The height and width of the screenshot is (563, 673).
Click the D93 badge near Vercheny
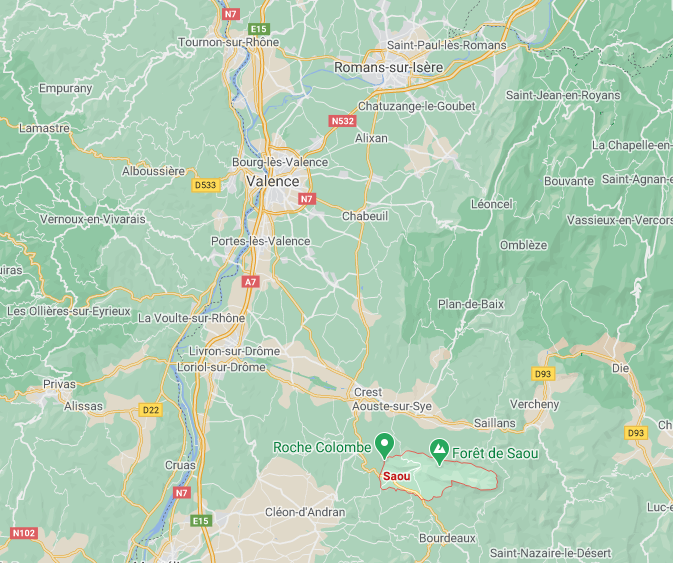pos(543,374)
